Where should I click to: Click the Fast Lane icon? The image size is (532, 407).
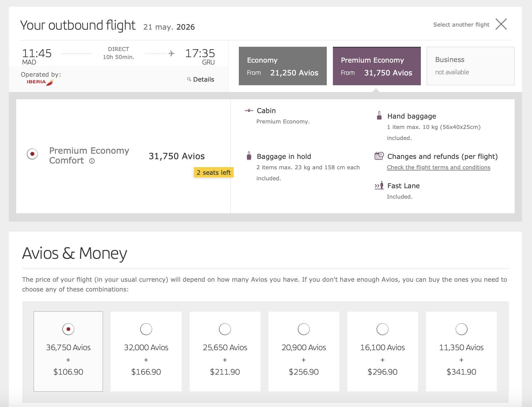pyautogui.click(x=379, y=185)
